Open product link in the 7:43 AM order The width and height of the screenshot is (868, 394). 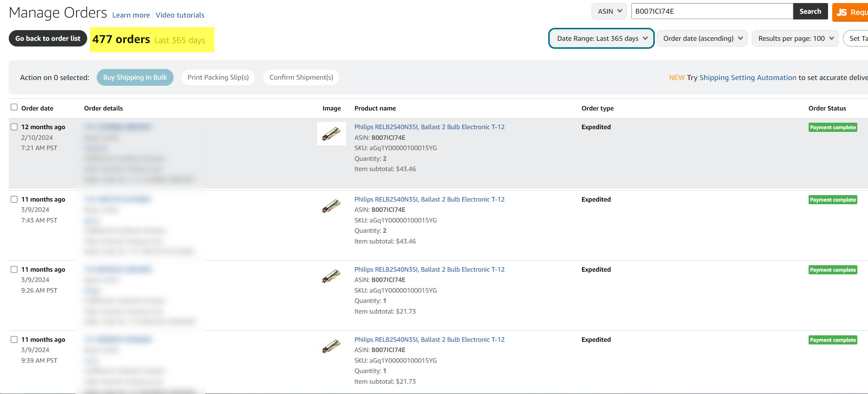(x=429, y=199)
